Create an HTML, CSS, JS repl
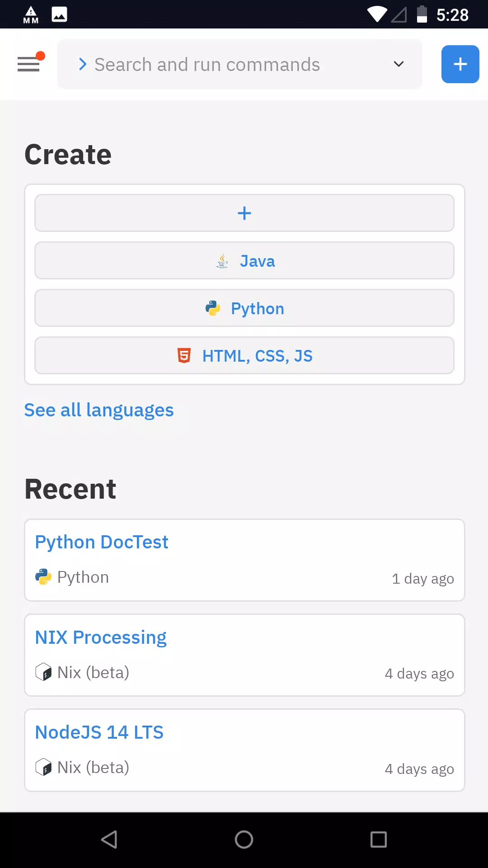 tap(244, 355)
